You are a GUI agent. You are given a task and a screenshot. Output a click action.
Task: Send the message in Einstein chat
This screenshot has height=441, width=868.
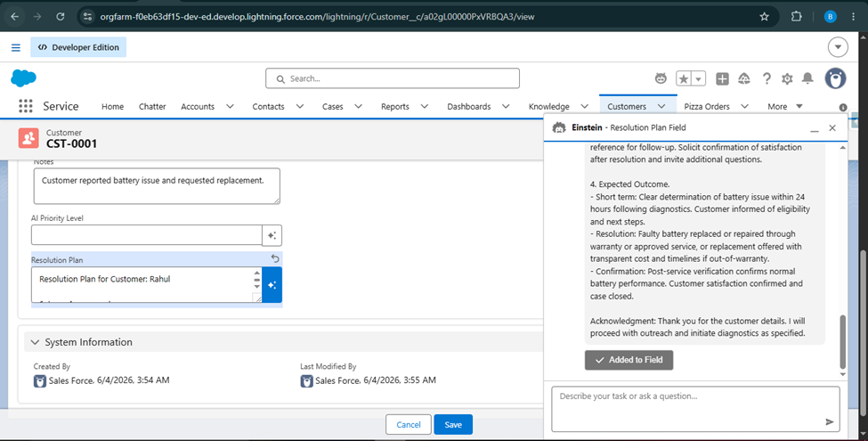[829, 422]
